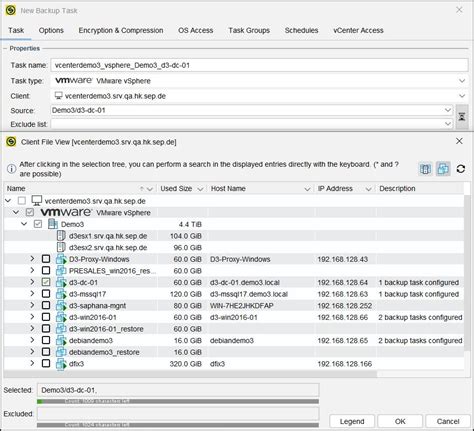This screenshot has height=431, width=474.
Task: Click the computer icon of the vcenterdemo3 root node
Action: [36, 201]
